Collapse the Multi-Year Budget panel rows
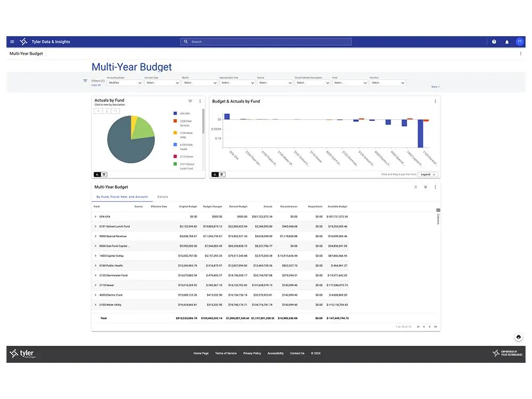Screen dimensions: 532x399 pyautogui.click(x=416, y=187)
